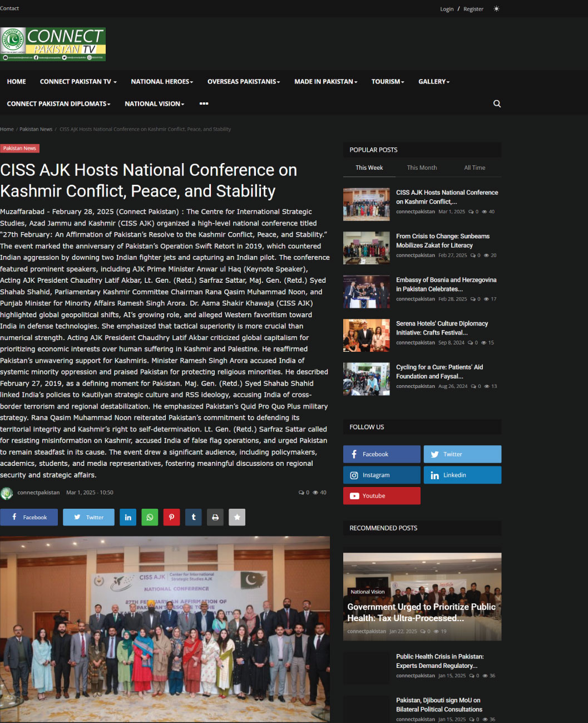Viewport: 588px width, 723px height.
Task: Click red Pakistan News category tag
Action: click(19, 148)
